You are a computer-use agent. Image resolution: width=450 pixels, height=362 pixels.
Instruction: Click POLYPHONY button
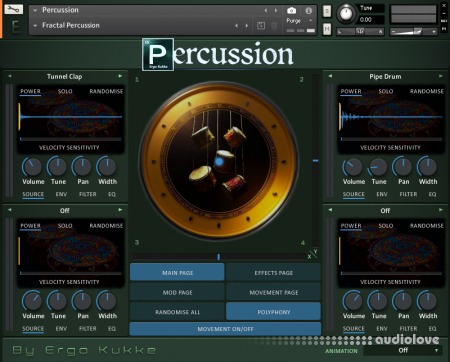coord(273,312)
